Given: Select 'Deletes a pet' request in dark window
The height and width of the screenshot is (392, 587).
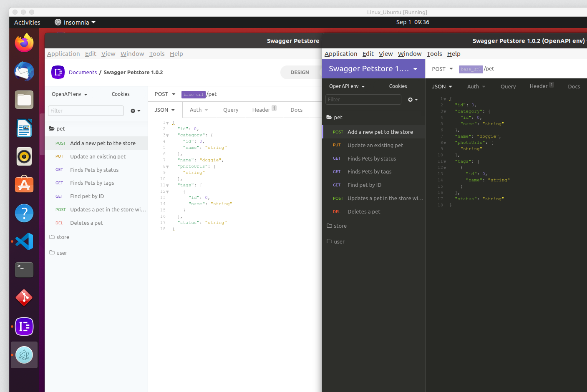Looking at the screenshot, I should [x=373, y=212].
